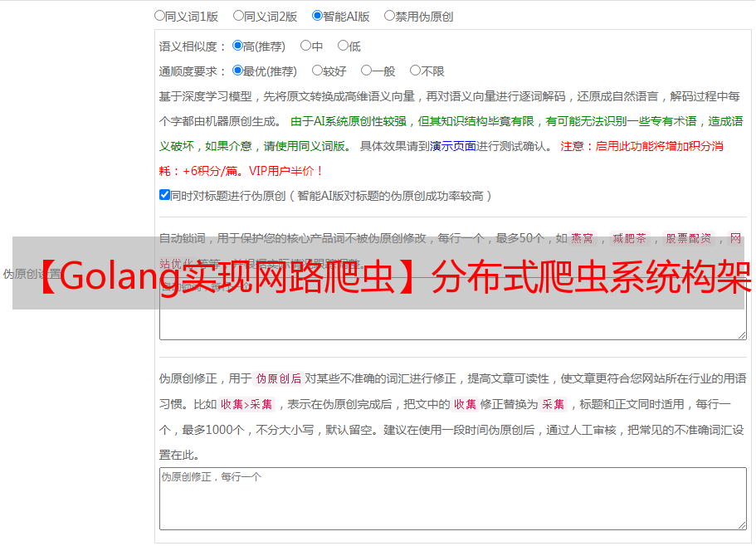
Task: Select the 智能AI版 mode radio button
Action: (x=317, y=15)
